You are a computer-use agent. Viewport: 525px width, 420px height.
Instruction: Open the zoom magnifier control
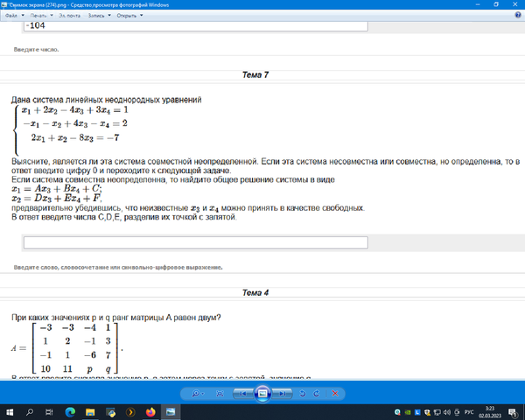click(x=194, y=394)
